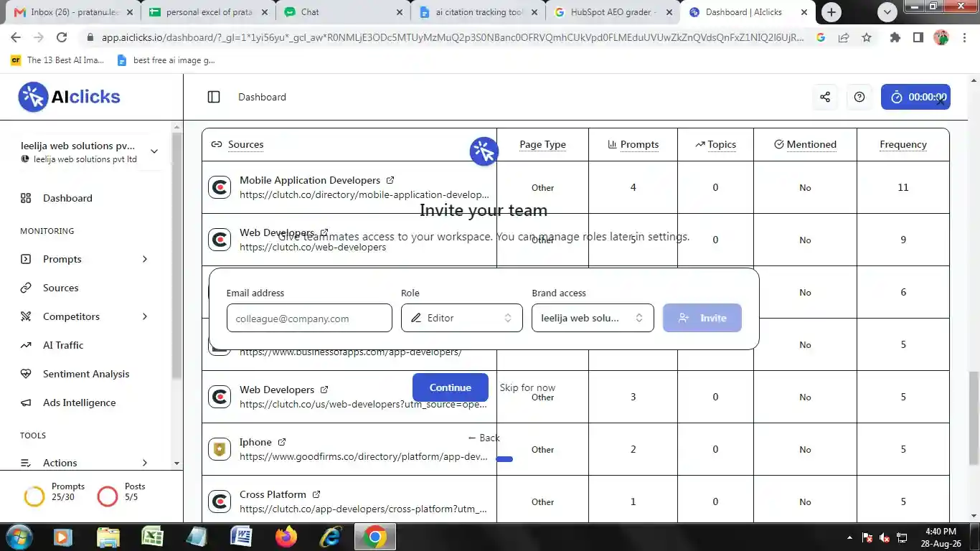
Task: Click the Posts 5/5 usage ring
Action: click(108, 496)
